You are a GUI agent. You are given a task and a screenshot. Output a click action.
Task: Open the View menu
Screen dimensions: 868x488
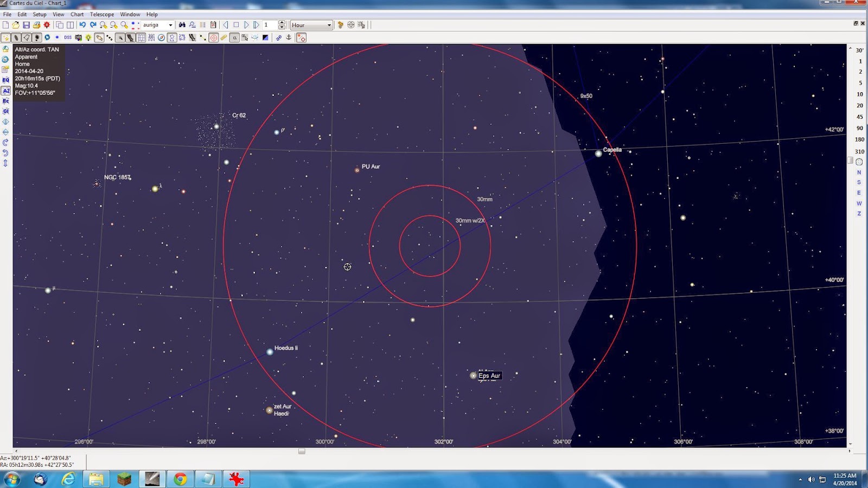pyautogui.click(x=58, y=14)
